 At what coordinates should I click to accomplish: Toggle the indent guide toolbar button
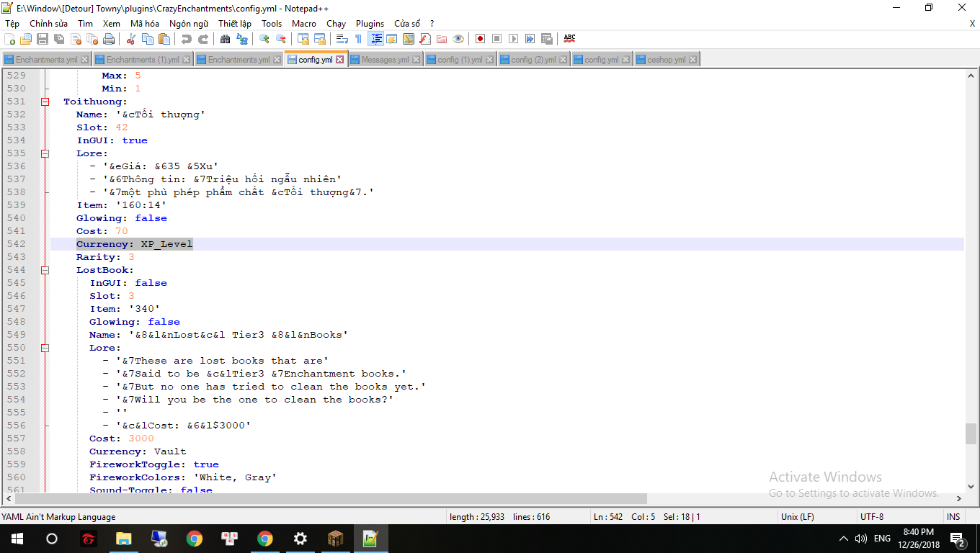[x=375, y=39]
